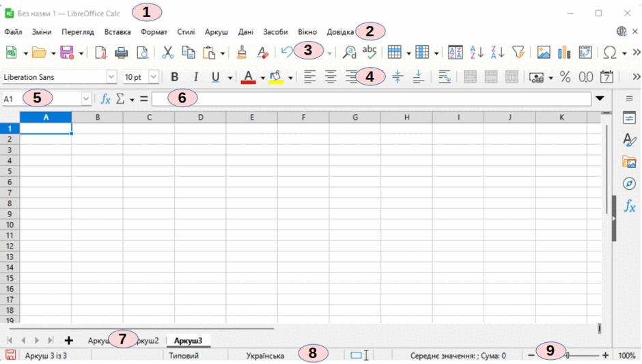Open Find and Replace icon
642x364 pixels.
tap(349, 53)
